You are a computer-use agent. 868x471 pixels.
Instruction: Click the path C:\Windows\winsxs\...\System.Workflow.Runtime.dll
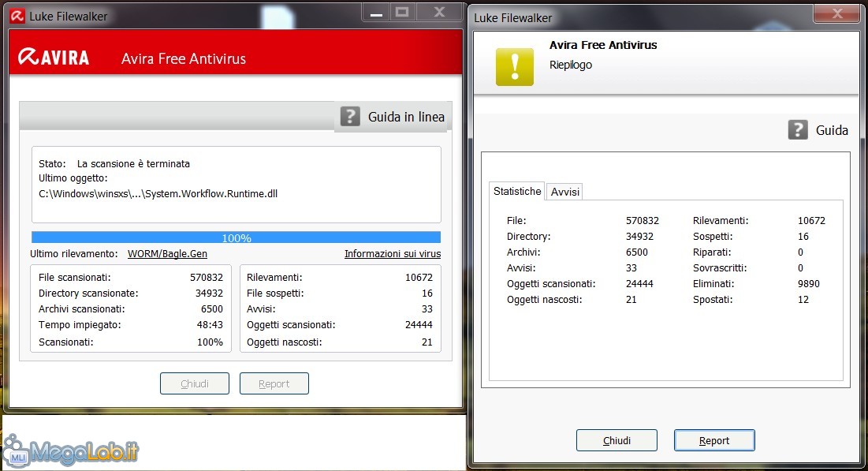pos(158,194)
